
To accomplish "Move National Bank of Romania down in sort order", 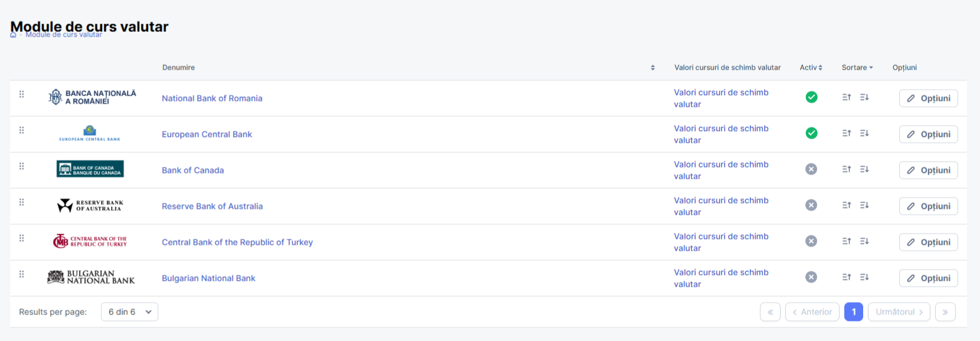I will 864,97.
